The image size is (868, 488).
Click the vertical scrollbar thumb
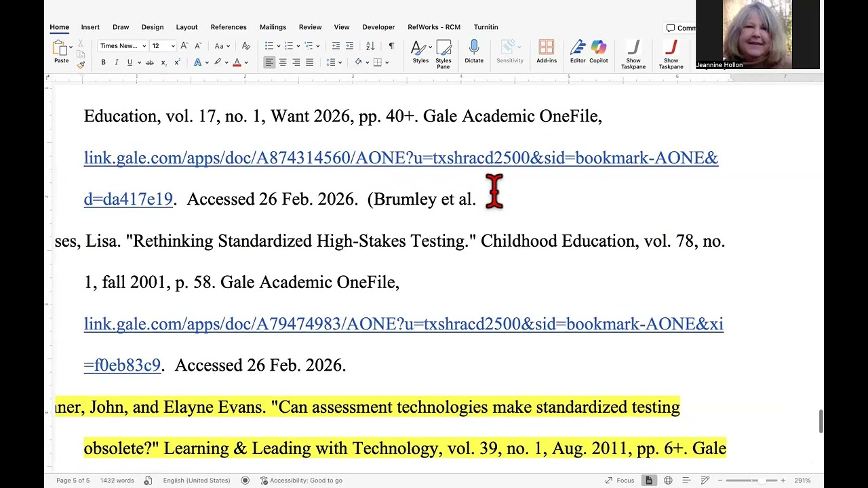pos(820,422)
